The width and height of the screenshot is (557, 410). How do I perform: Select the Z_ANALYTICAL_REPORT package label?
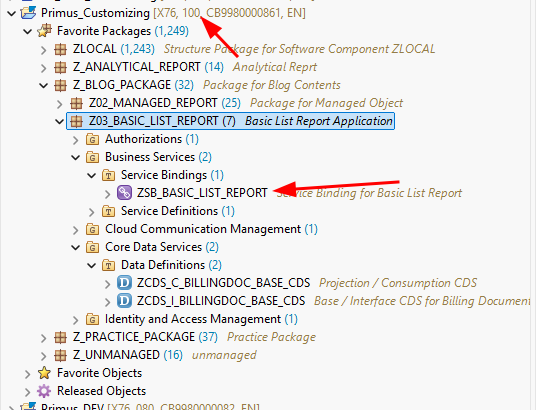point(136,67)
